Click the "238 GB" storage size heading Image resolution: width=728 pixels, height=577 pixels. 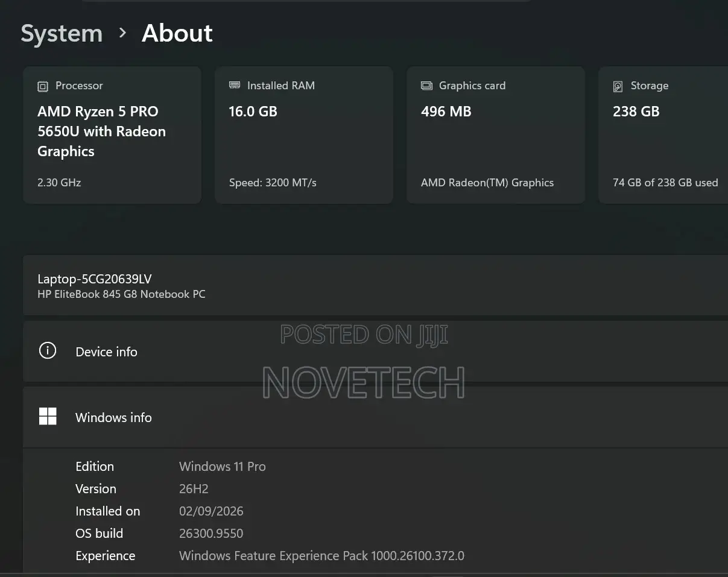point(636,112)
